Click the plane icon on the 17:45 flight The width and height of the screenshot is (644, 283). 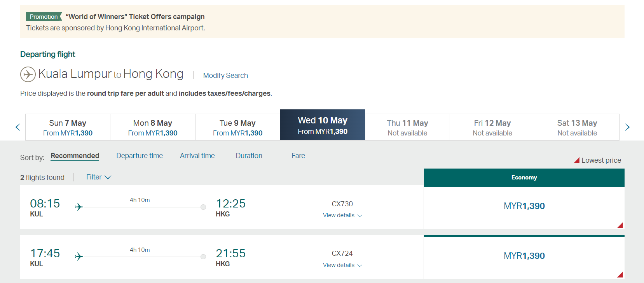(79, 257)
